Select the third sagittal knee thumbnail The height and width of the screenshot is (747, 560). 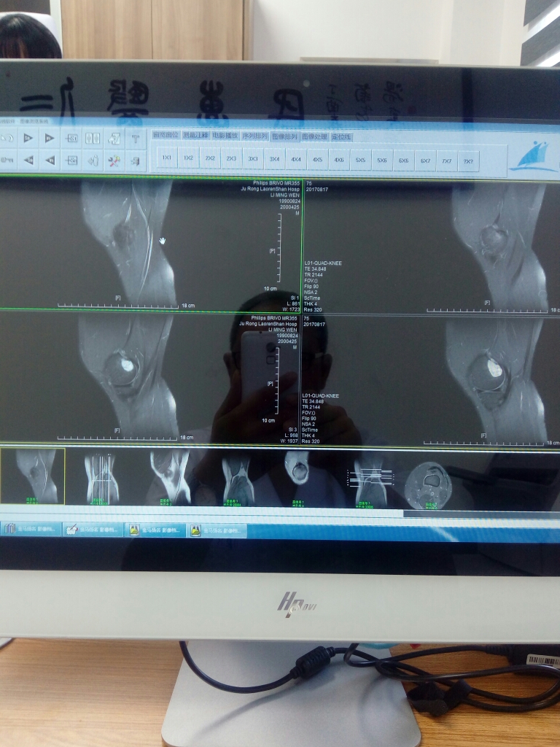[x=169, y=478]
